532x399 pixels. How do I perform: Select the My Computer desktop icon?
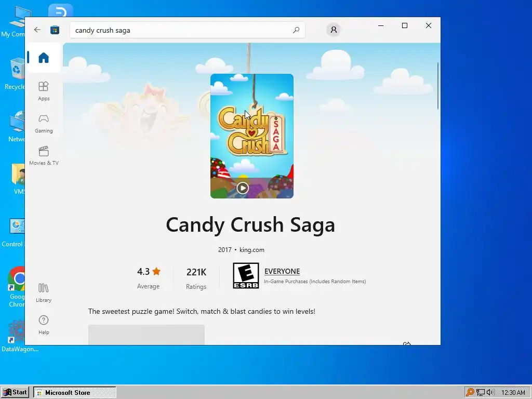coord(14,21)
